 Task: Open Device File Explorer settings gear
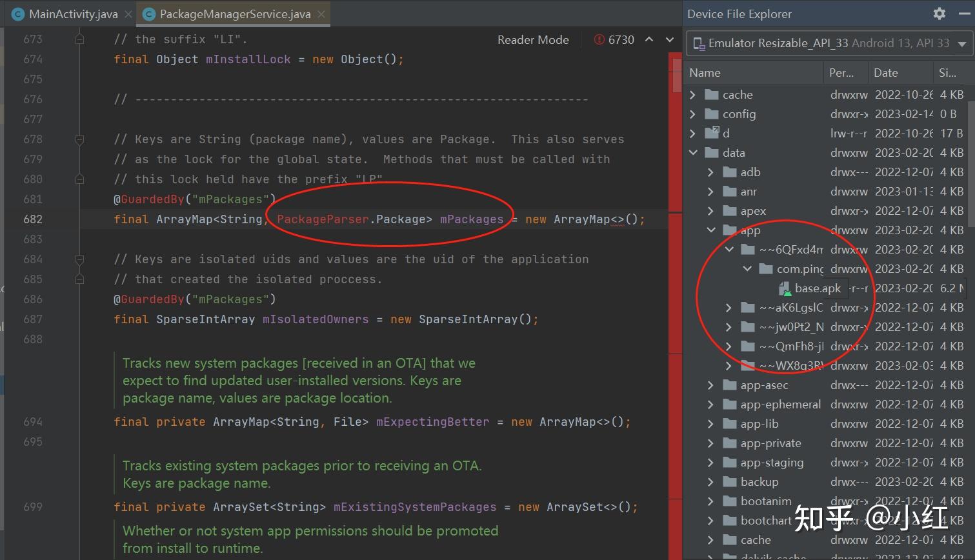click(939, 14)
